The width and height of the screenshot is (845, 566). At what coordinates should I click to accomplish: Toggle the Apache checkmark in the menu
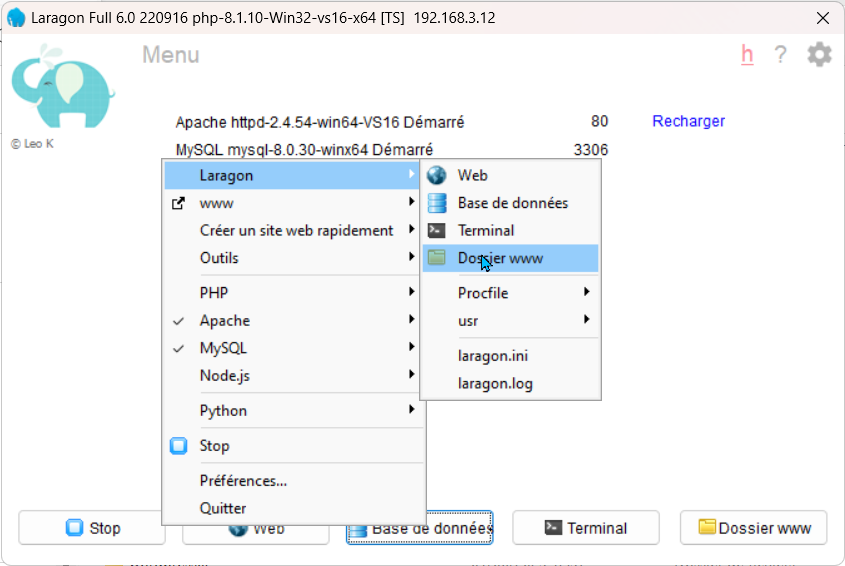[x=179, y=321]
